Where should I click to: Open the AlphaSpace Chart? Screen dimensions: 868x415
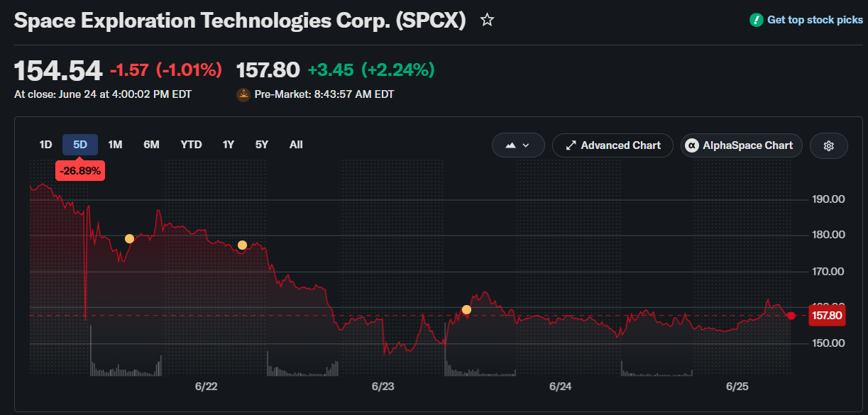click(742, 145)
